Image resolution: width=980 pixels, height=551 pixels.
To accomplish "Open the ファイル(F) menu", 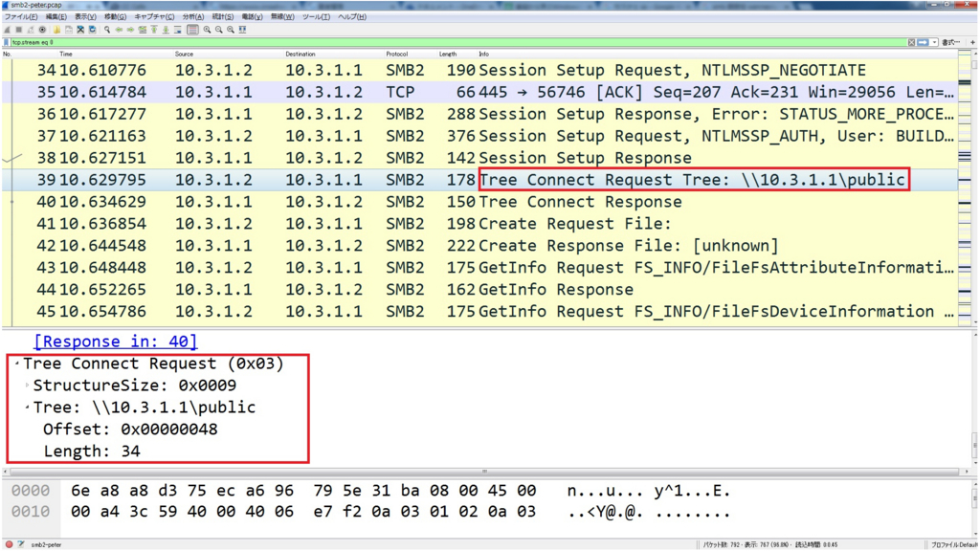I will click(x=21, y=17).
